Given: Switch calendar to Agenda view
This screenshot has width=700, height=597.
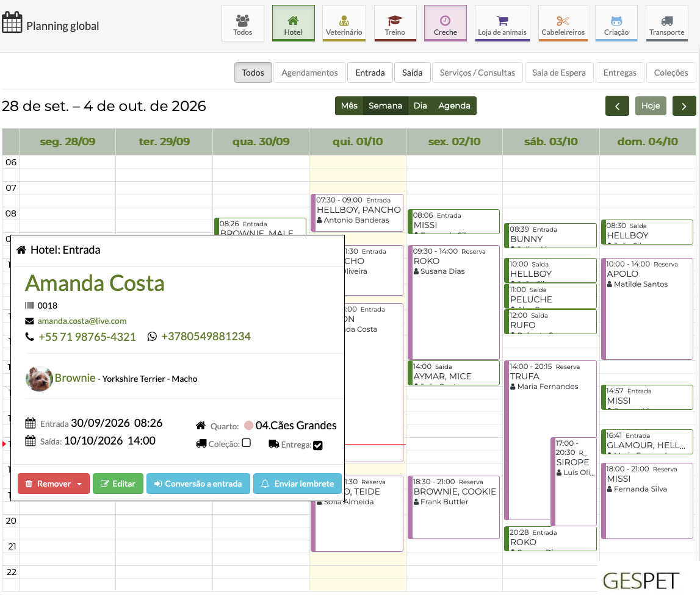Looking at the screenshot, I should pos(454,105).
